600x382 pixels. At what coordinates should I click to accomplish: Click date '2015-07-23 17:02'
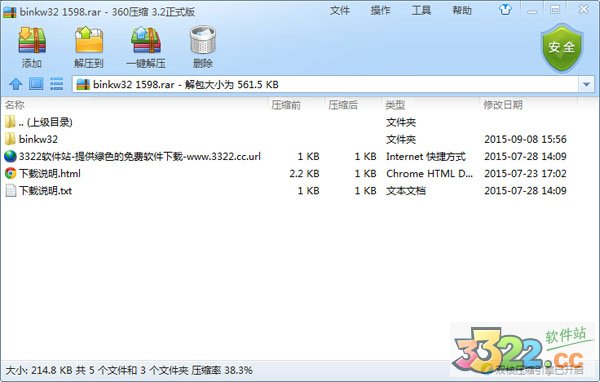[525, 173]
